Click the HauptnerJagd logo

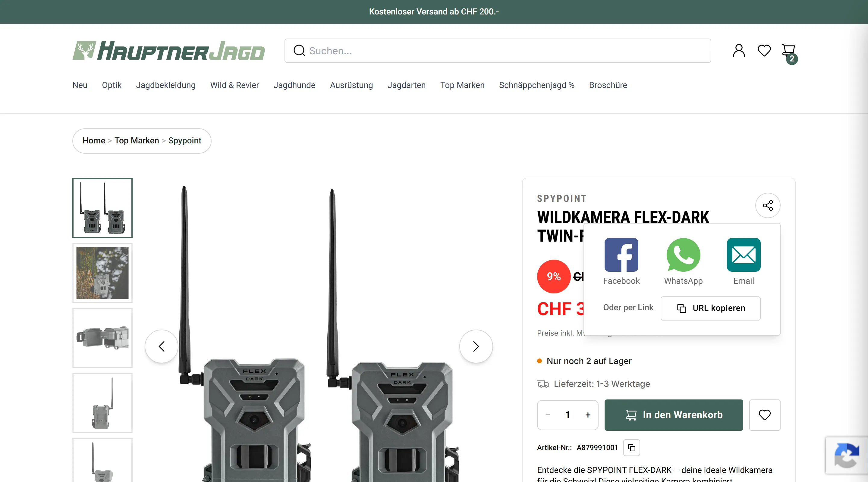[168, 51]
